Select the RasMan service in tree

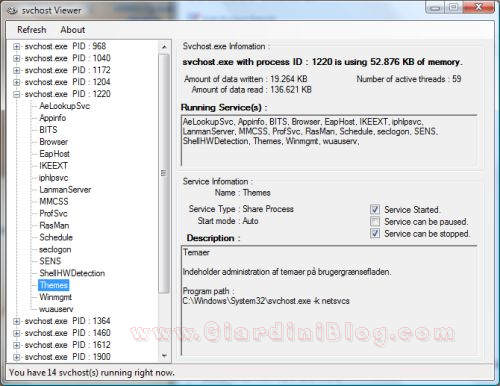point(54,225)
